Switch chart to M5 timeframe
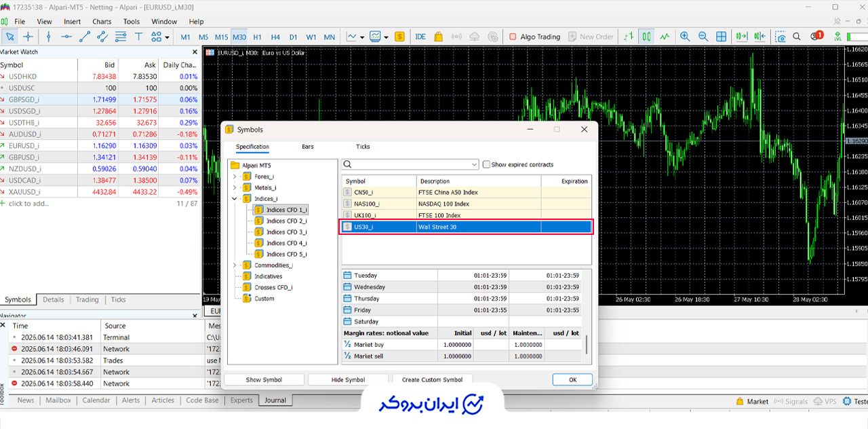Screen dimensions: 868x429 (x=203, y=37)
